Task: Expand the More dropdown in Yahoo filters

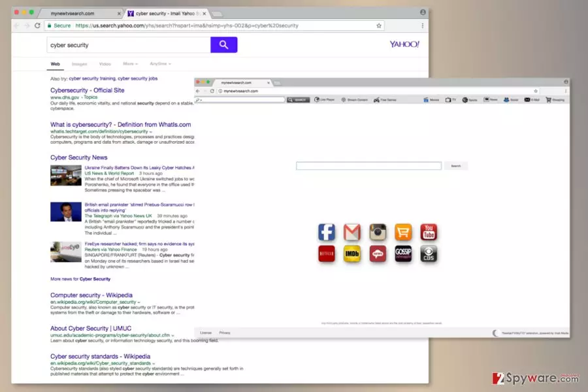Action: (130, 64)
